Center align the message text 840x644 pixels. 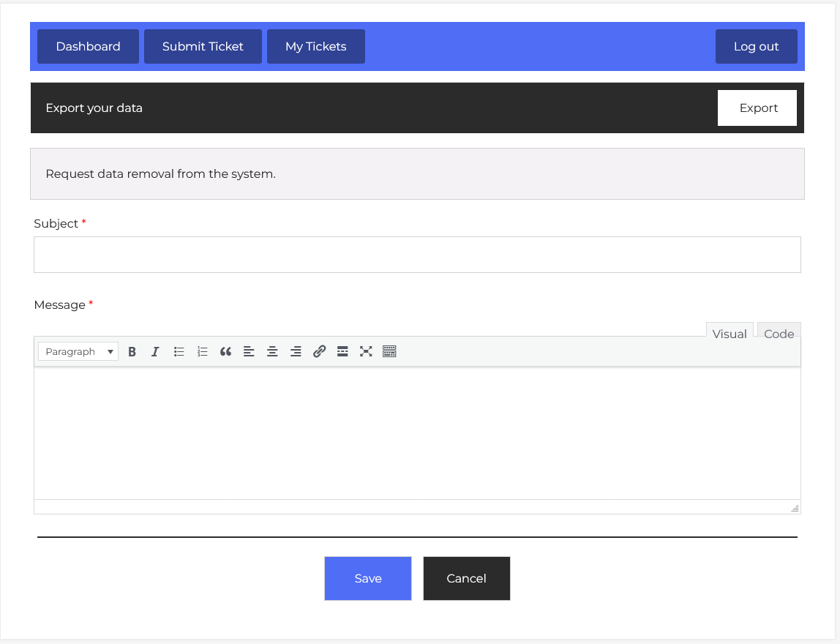272,352
